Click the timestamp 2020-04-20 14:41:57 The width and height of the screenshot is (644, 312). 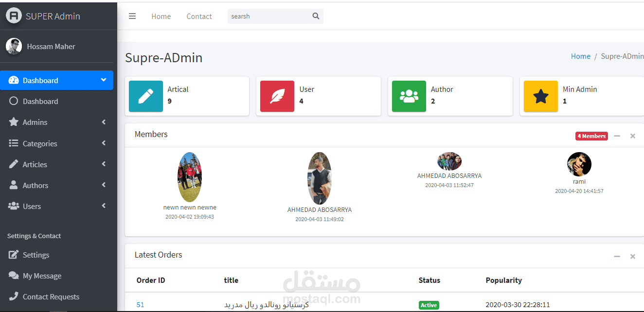pyautogui.click(x=579, y=191)
